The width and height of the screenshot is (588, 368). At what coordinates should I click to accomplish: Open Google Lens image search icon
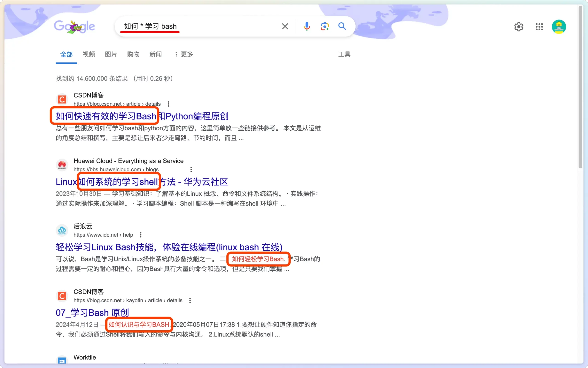click(325, 26)
